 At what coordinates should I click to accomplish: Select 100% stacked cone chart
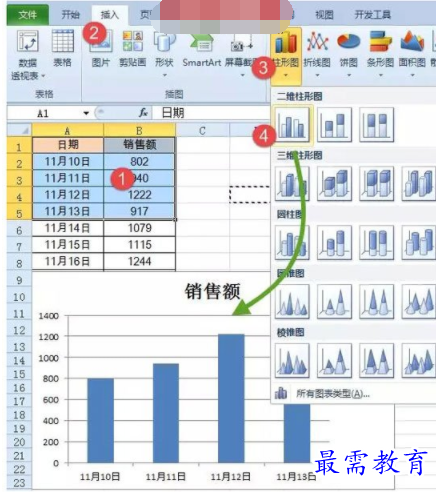pyautogui.click(x=377, y=302)
